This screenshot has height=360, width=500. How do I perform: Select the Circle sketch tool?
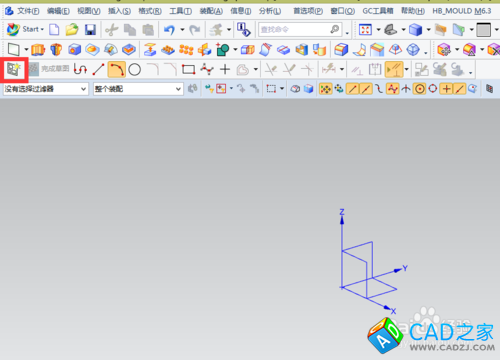[134, 70]
